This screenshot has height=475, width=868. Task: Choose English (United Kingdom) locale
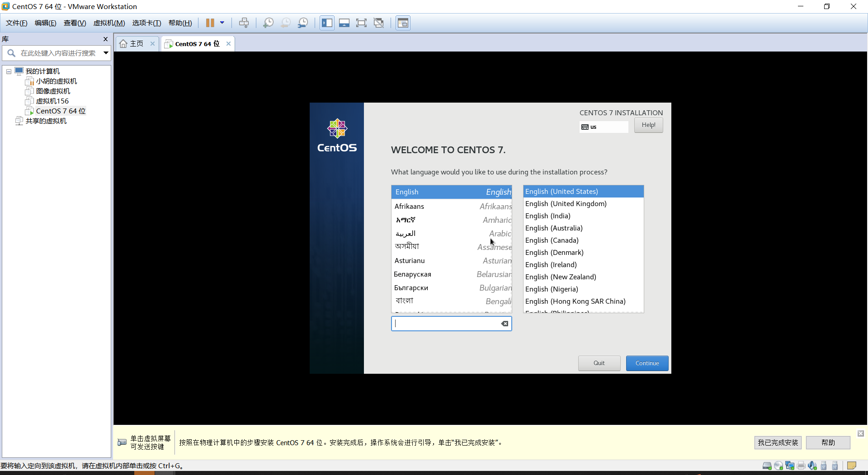tap(584, 204)
